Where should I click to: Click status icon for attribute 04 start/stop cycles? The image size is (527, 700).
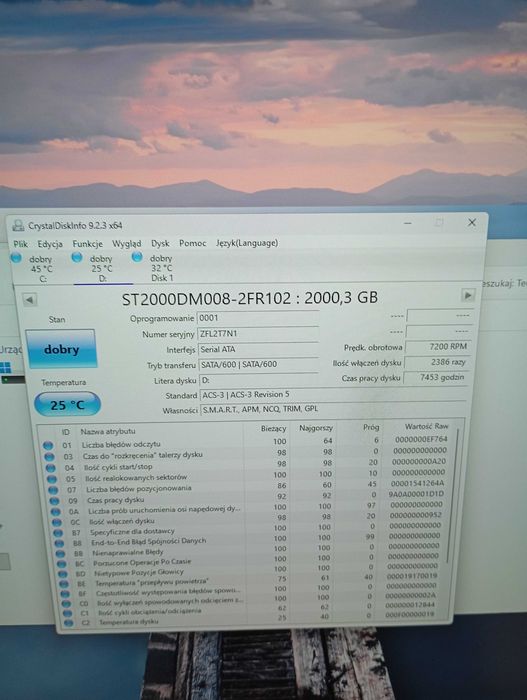click(x=50, y=468)
